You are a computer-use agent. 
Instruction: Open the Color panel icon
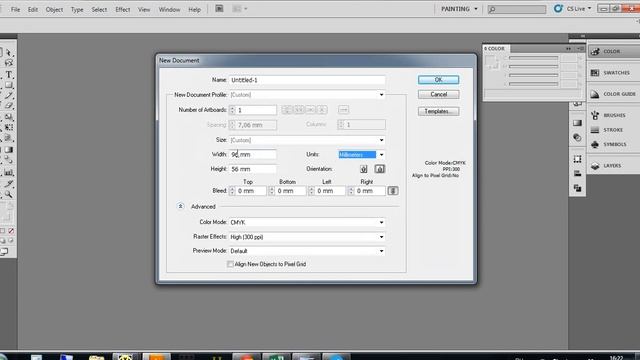click(596, 51)
